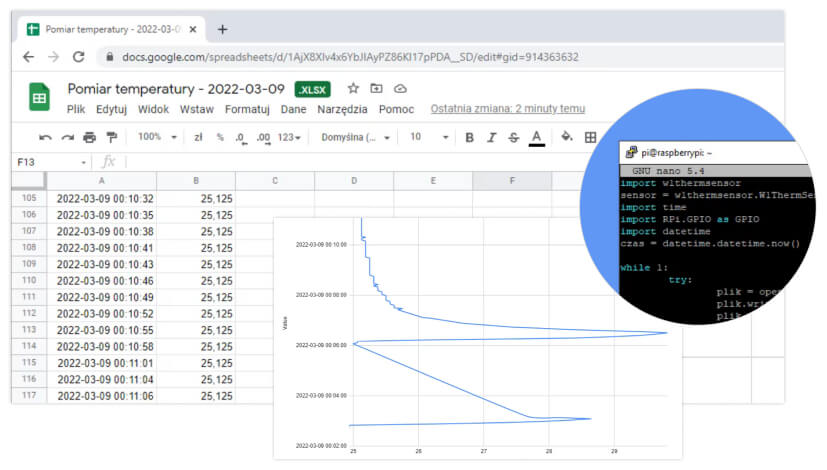Open the Edytuj menu
827x470 pixels.
[111, 109]
